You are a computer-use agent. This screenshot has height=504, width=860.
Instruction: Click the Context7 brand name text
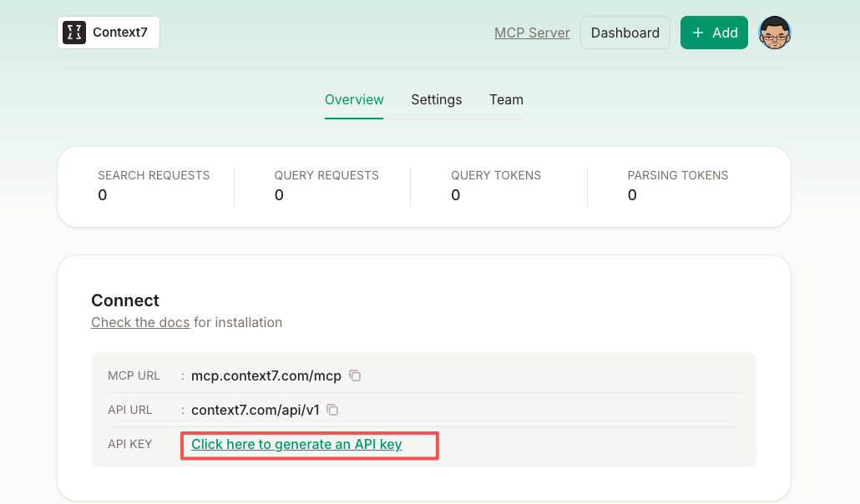point(120,33)
